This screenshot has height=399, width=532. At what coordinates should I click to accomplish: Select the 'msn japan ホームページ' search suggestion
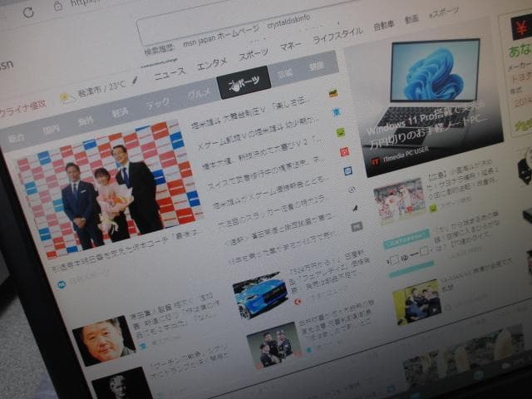click(221, 35)
